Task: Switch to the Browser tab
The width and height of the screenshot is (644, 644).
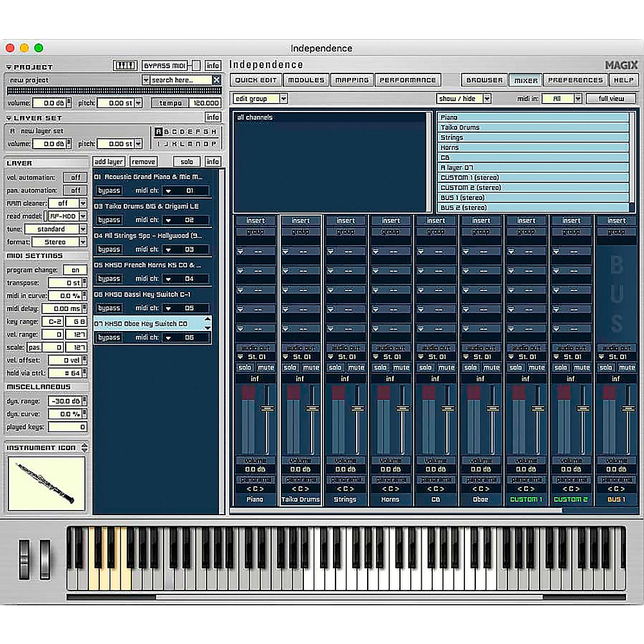Action: (484, 80)
